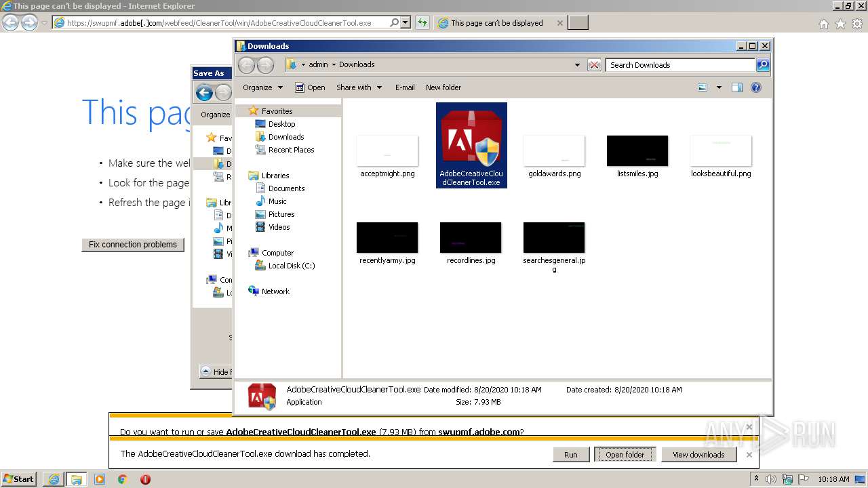This screenshot has width=868, height=488.
Task: Click the admin breadcrumb in address bar
Action: [318, 65]
